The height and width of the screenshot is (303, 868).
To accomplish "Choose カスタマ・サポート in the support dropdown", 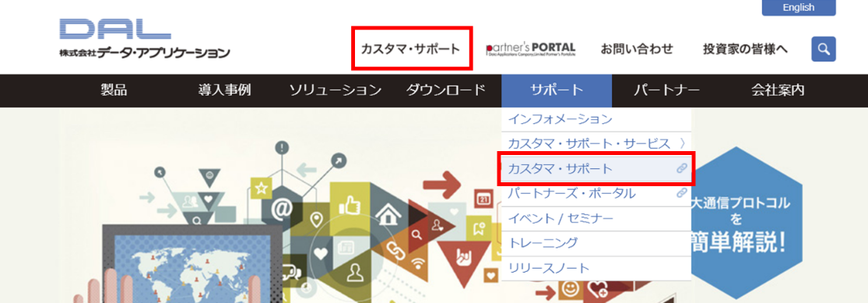I will (x=596, y=168).
